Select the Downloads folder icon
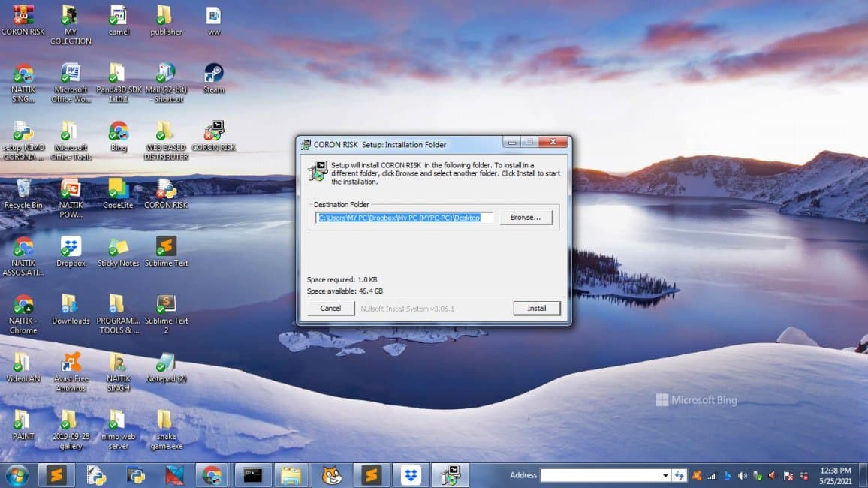Viewport: 868px width, 488px height. click(71, 309)
